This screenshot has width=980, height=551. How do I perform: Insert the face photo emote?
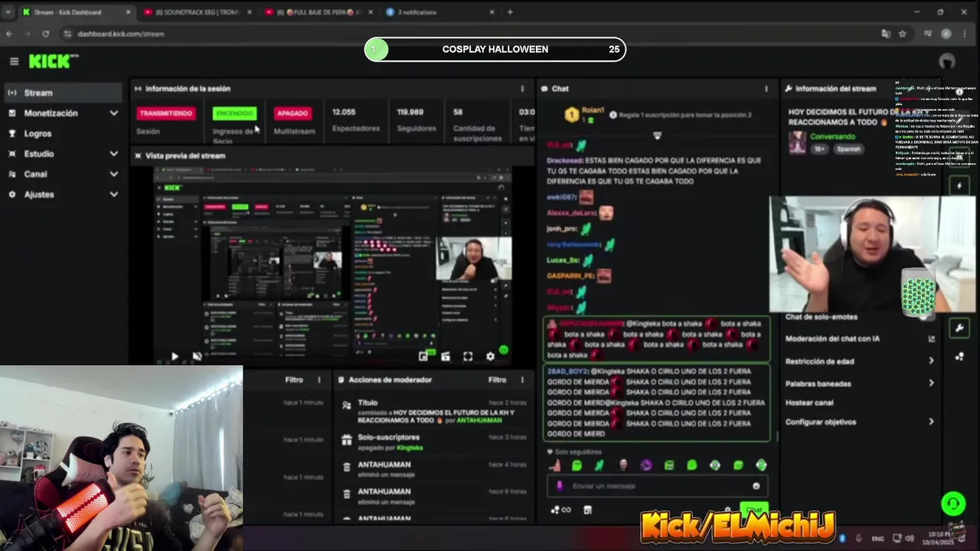click(x=623, y=465)
